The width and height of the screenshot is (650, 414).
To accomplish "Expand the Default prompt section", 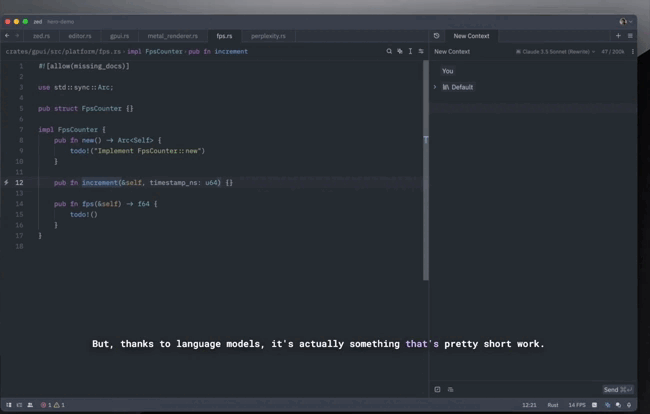I will (x=435, y=87).
